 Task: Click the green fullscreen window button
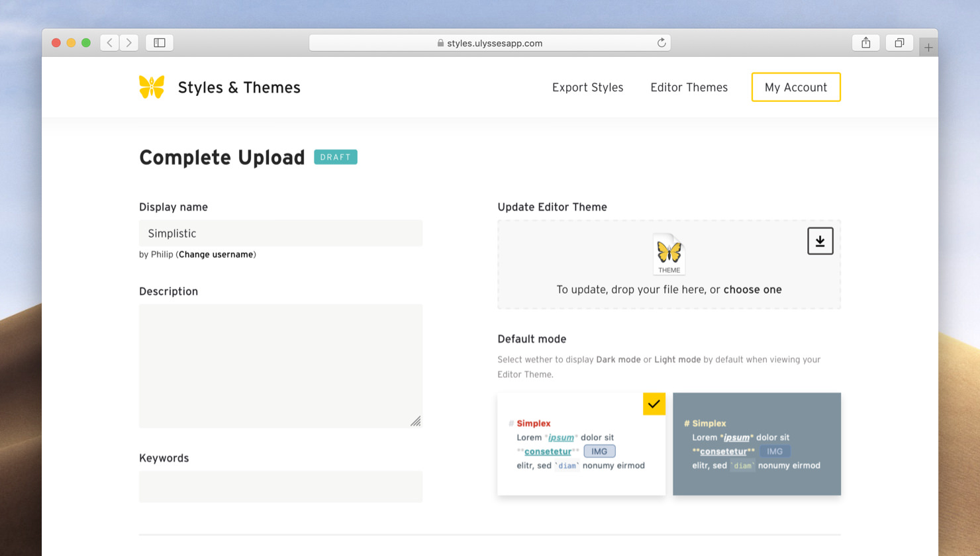[86, 43]
